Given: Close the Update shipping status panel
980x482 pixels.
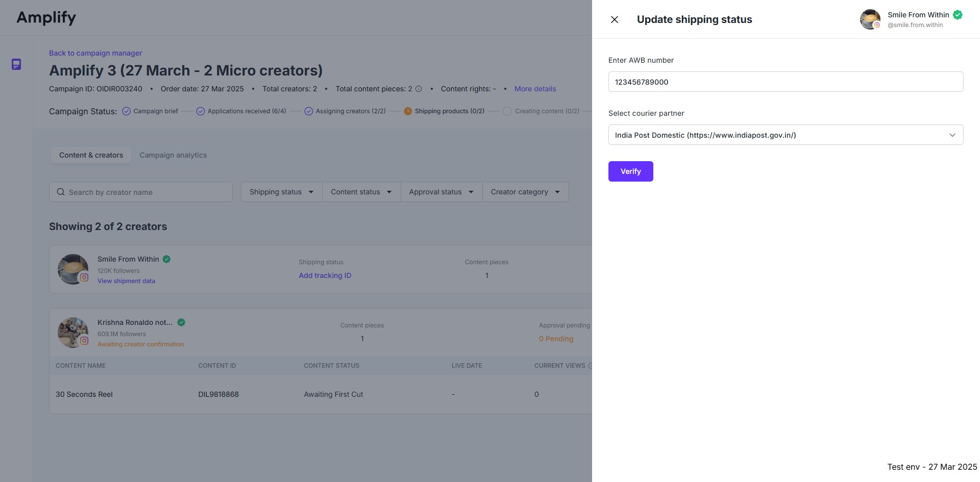Looking at the screenshot, I should (x=615, y=19).
